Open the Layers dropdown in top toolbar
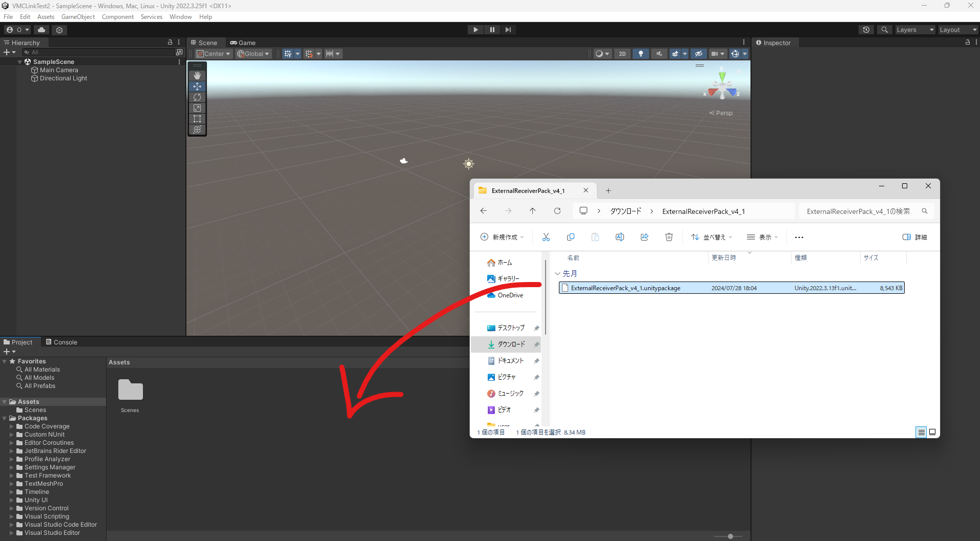The width and height of the screenshot is (980, 541). pos(914,29)
